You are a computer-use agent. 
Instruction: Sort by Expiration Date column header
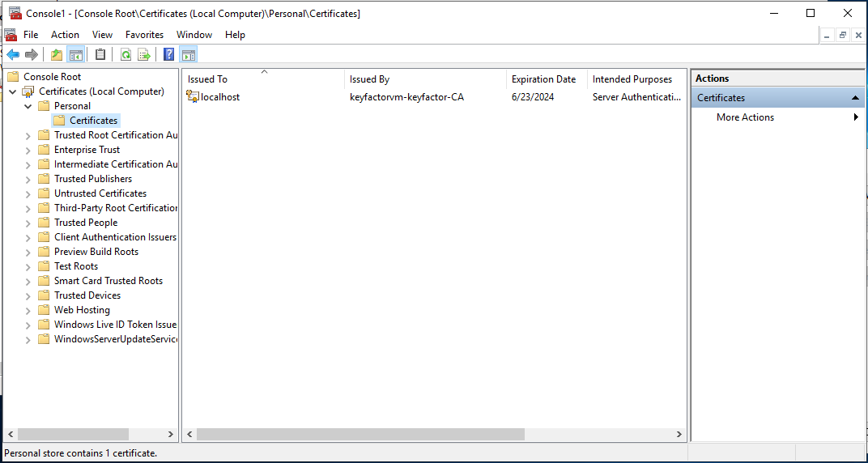543,79
